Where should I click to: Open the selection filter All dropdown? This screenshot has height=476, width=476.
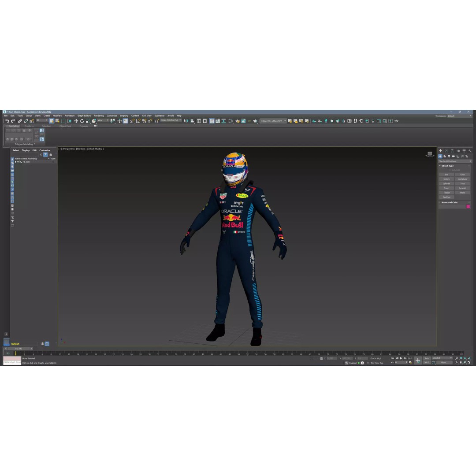(42, 120)
